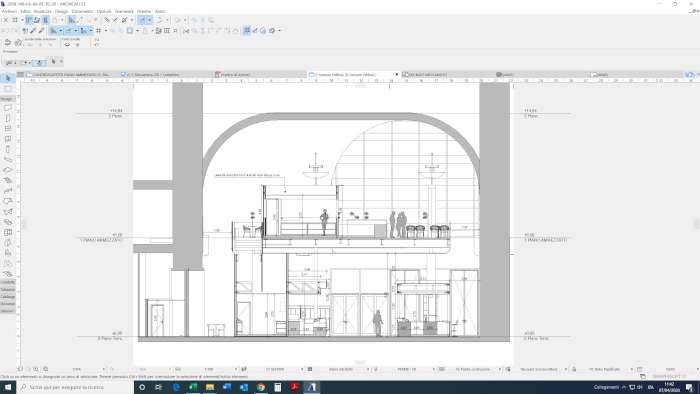Expand the grid snap dropdown arrow
Viewport: 700px width, 394px height.
click(21, 20)
